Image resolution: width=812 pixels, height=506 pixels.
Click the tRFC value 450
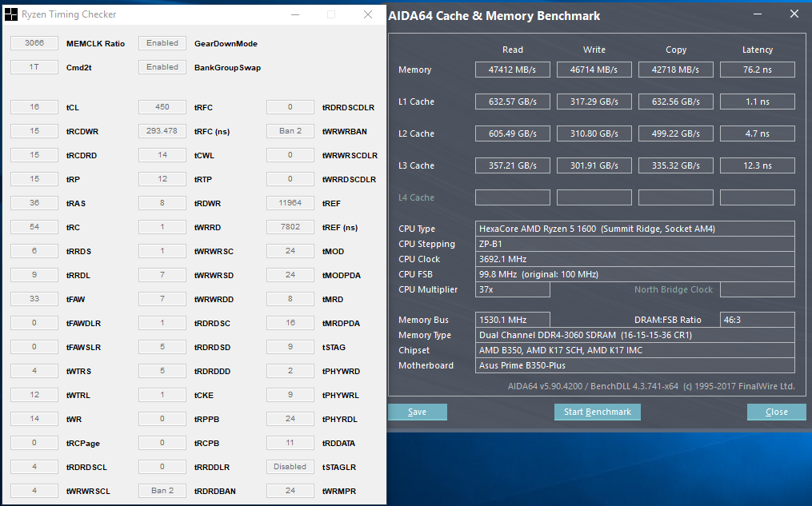click(x=162, y=106)
